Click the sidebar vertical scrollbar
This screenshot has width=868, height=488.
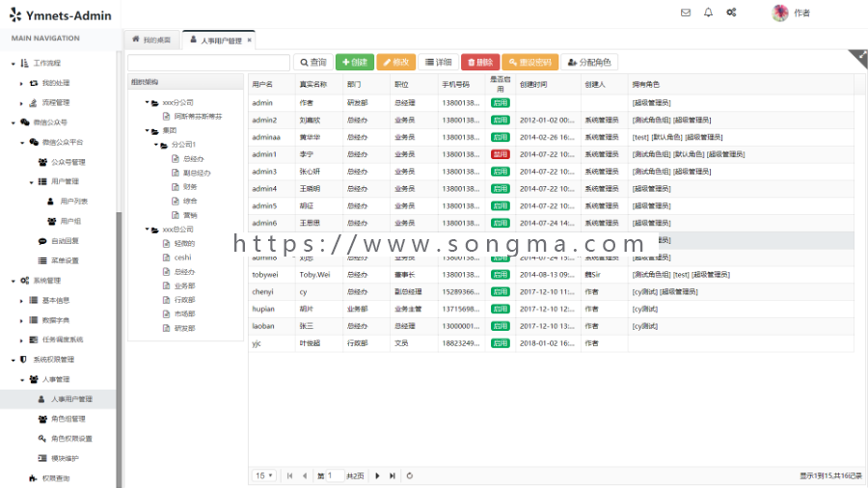pyautogui.click(x=119, y=348)
